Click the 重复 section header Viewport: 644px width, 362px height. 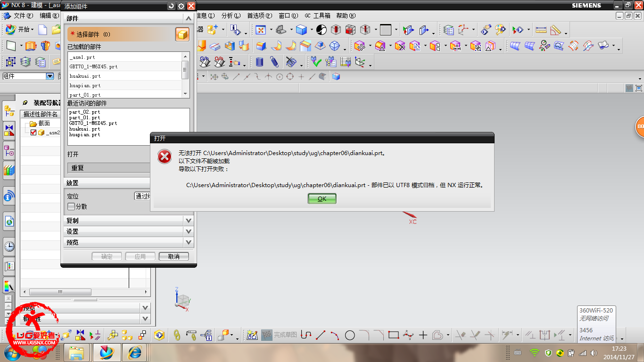109,168
